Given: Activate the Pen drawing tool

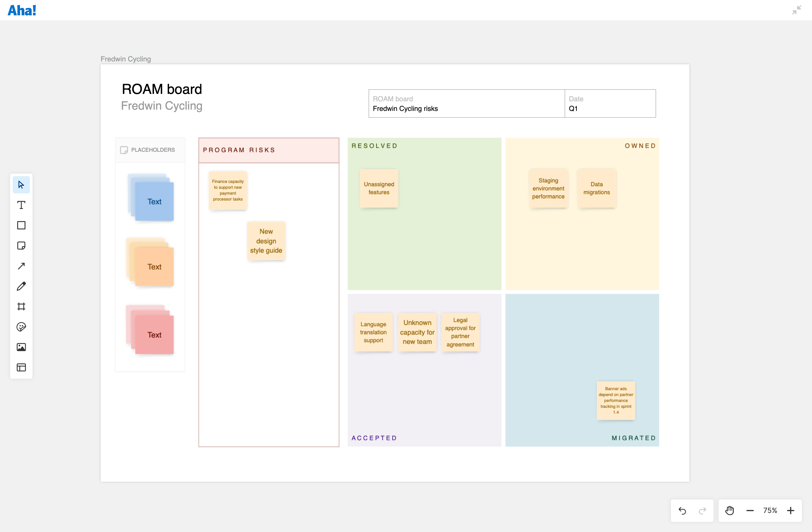Looking at the screenshot, I should 21,286.
